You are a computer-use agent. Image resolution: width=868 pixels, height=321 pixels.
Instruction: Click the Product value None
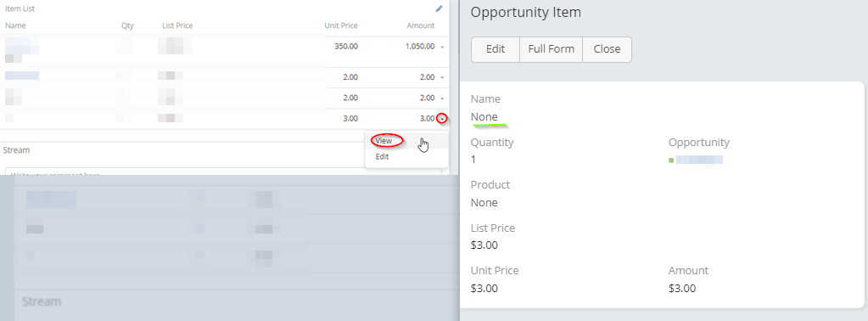click(484, 203)
